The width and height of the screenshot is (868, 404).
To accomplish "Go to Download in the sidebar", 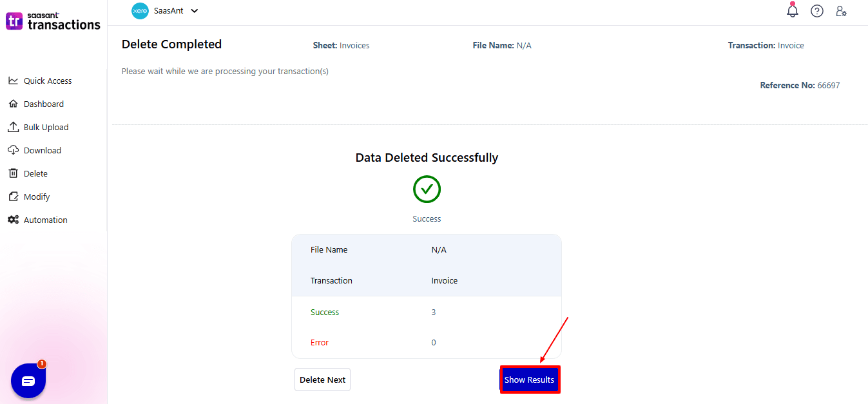I will click(43, 150).
